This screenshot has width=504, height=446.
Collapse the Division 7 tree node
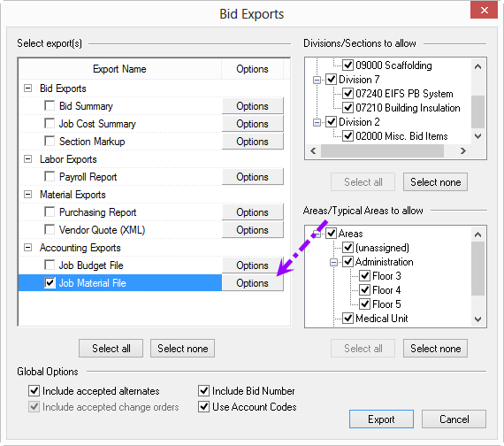point(317,80)
